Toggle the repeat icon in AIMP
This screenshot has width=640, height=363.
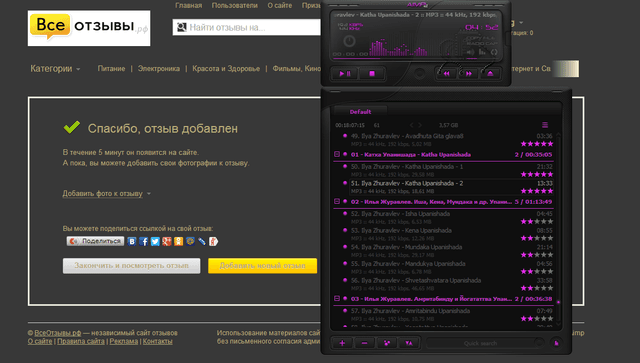click(494, 52)
